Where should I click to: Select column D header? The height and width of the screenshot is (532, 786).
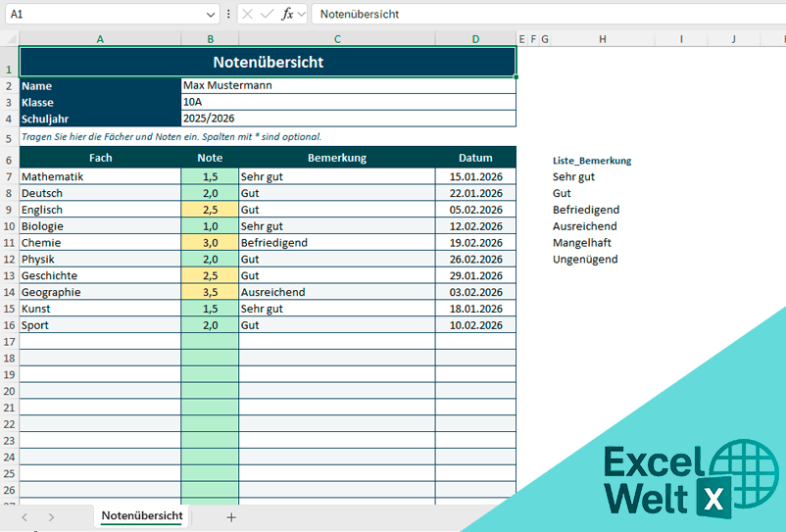pos(475,39)
